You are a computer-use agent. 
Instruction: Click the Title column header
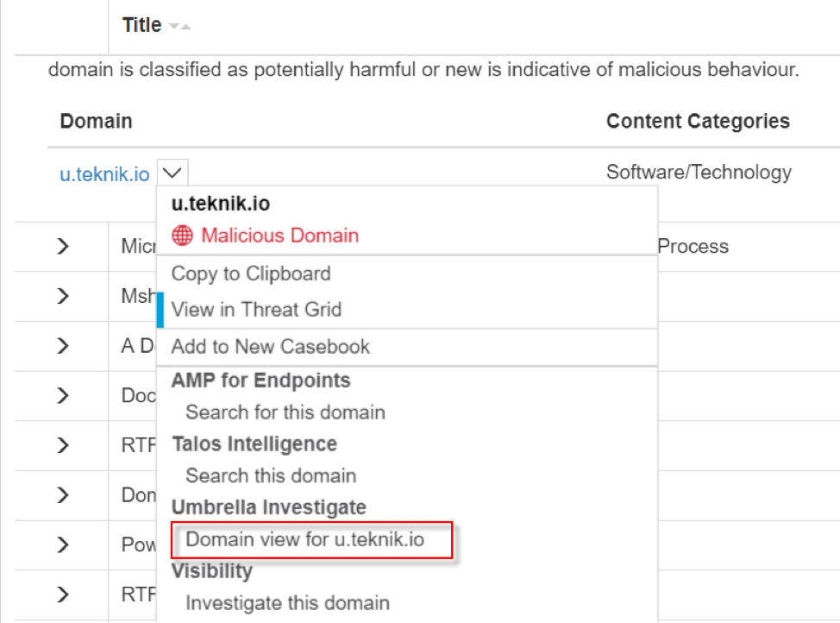(x=141, y=25)
